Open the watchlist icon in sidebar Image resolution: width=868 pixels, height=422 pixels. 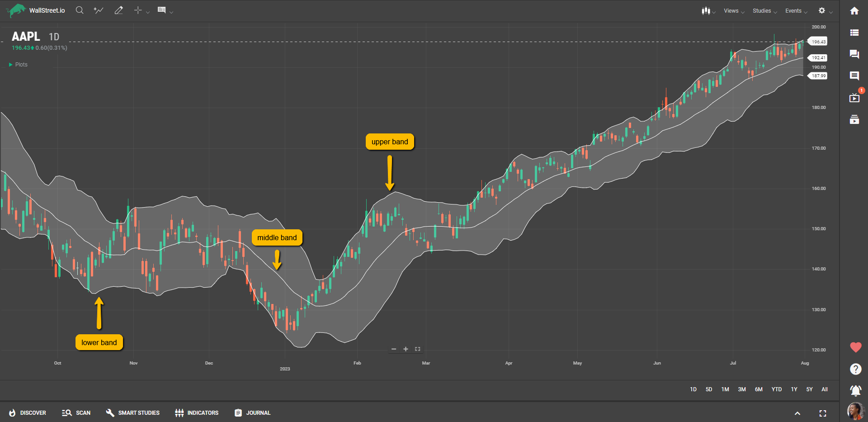pyautogui.click(x=854, y=33)
